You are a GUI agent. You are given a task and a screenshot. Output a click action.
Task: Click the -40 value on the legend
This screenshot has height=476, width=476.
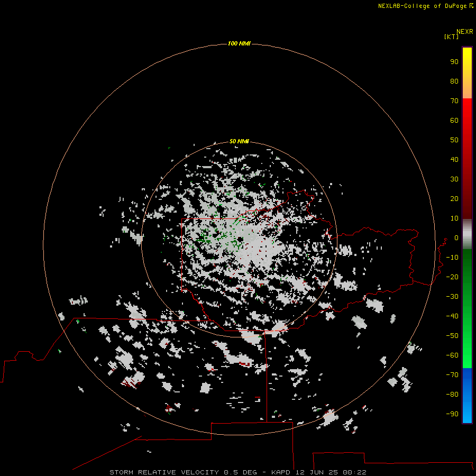click(452, 316)
